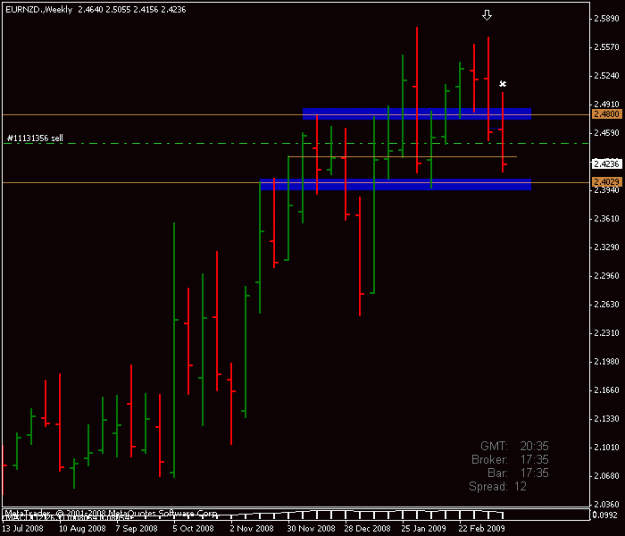Select the white asterisk marker near the last bar
This screenshot has height=536, width=625.
pos(503,84)
